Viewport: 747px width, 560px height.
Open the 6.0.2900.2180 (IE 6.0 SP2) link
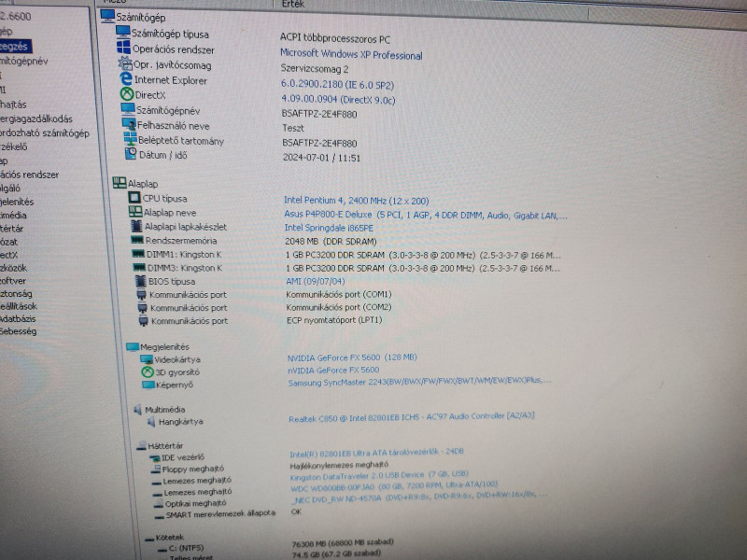click(337, 85)
